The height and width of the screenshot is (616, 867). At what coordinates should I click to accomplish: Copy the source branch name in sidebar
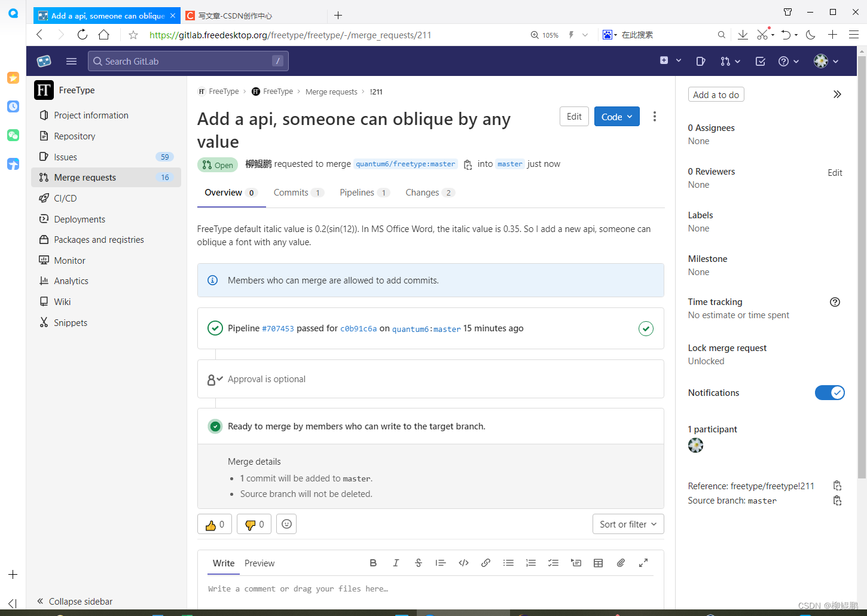click(x=837, y=501)
